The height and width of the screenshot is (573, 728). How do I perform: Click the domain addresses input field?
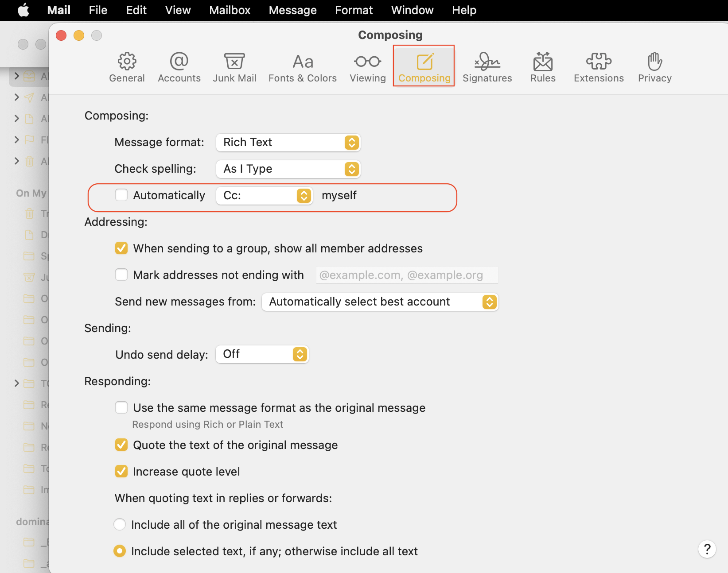(407, 275)
